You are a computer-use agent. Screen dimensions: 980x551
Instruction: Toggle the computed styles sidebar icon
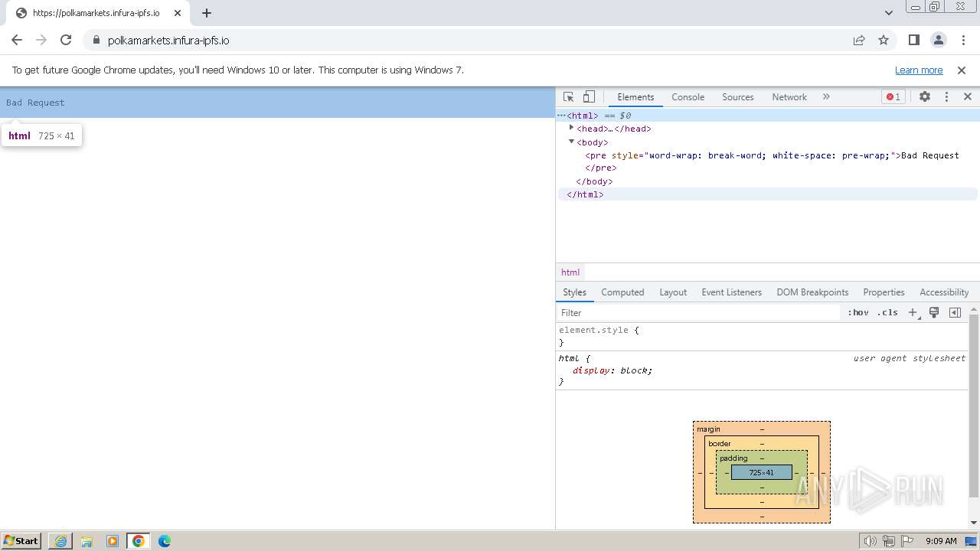point(955,312)
